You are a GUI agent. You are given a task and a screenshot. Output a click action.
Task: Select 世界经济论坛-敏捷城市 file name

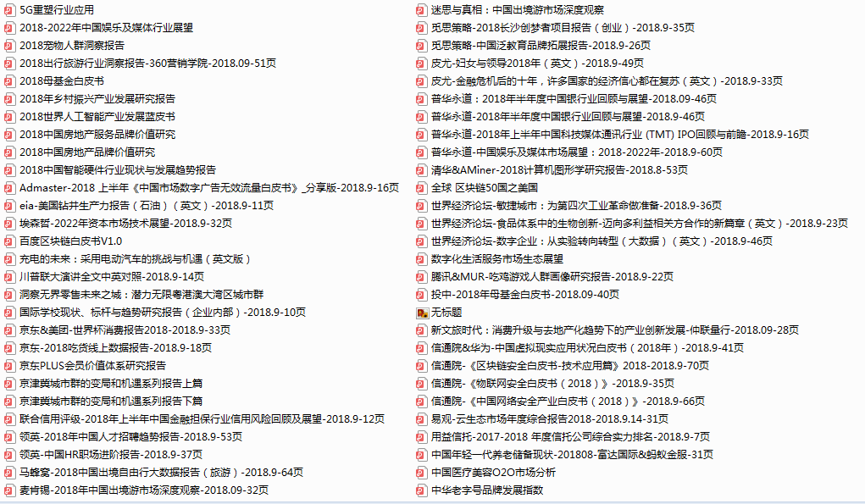coord(576,206)
